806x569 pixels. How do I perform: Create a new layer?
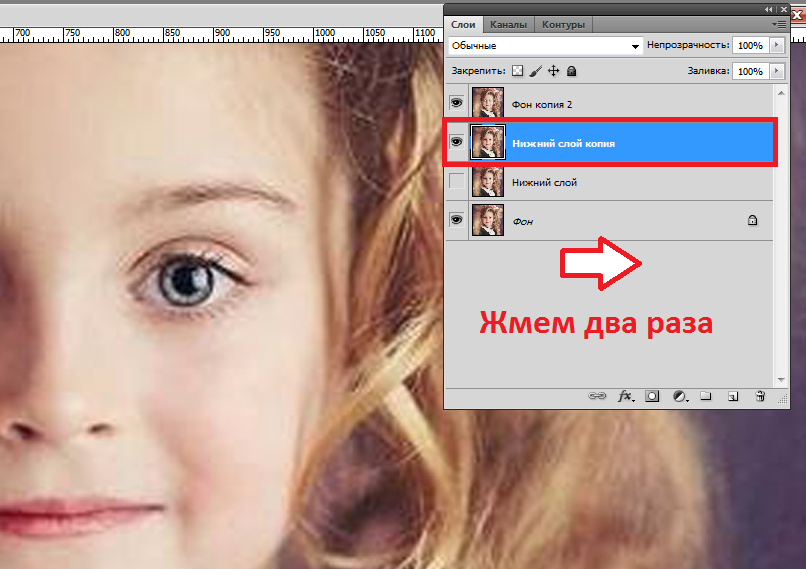pos(733,396)
